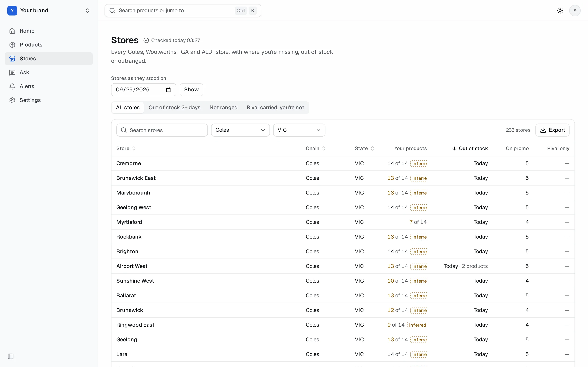The image size is (588, 367).
Task: Click the Show button
Action: pos(191,90)
